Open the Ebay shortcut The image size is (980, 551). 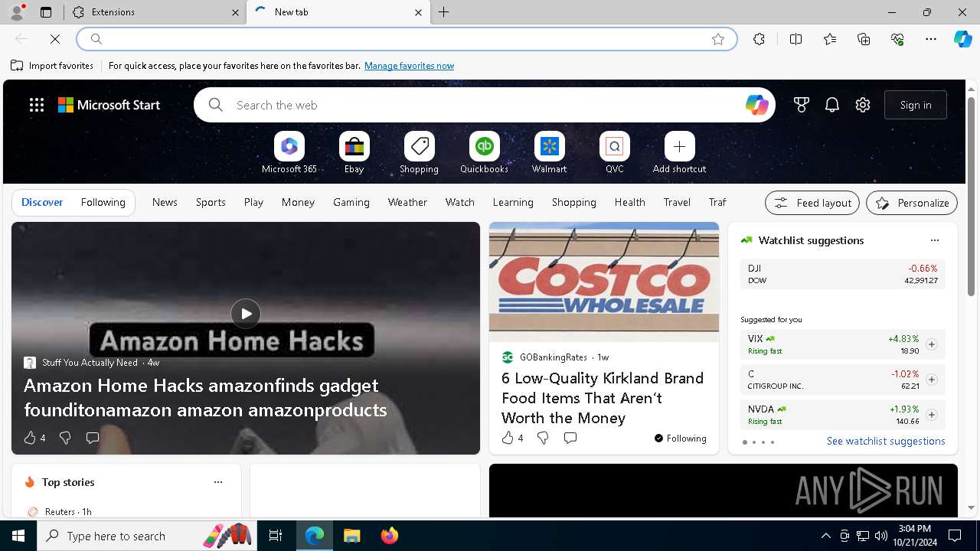click(354, 153)
